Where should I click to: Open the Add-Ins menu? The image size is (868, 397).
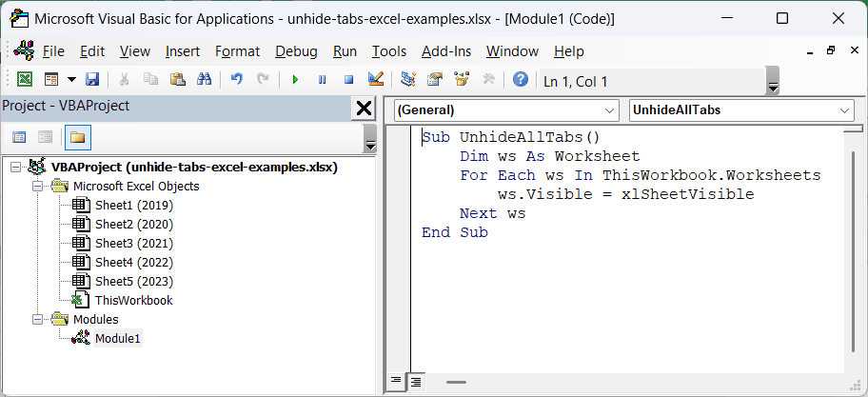tap(446, 51)
